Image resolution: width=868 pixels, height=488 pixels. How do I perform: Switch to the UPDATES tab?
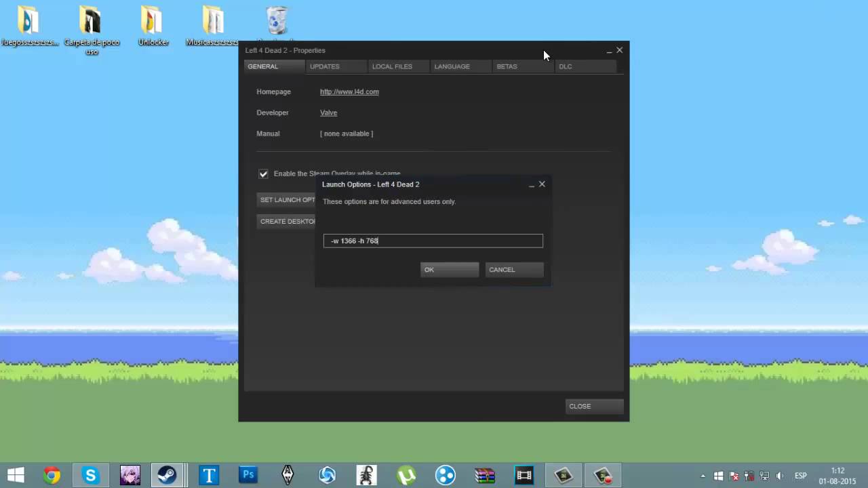(336, 66)
